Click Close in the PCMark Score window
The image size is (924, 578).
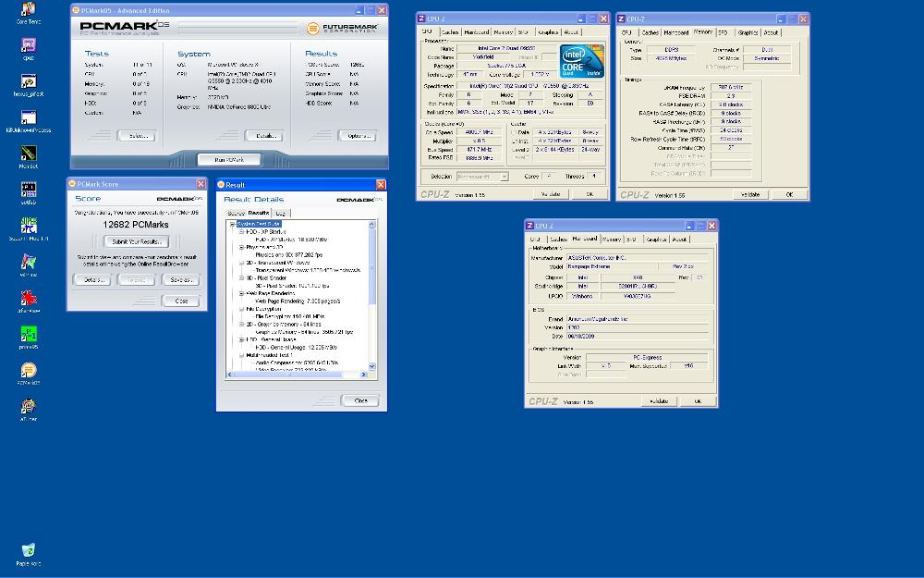(181, 301)
